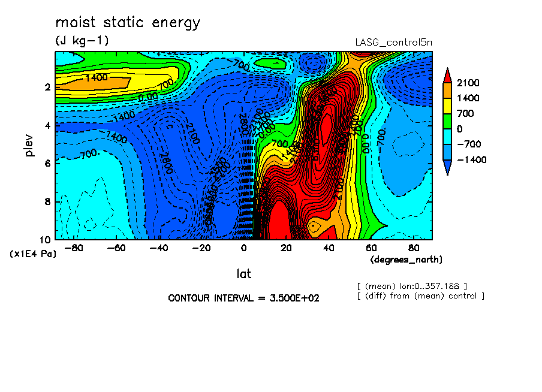542x392 pixels.
Task: Click the 'moist static energy' plot title
Action: (127, 23)
